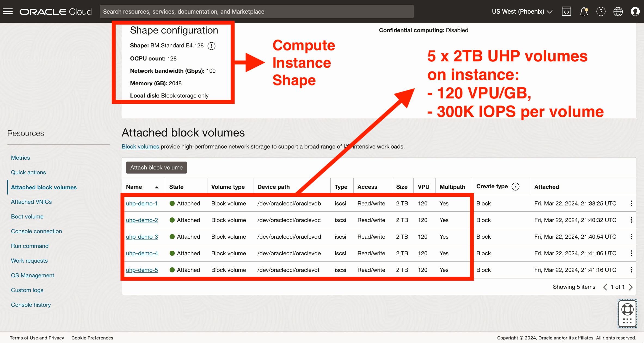Open the user profile avatar menu

(635, 11)
